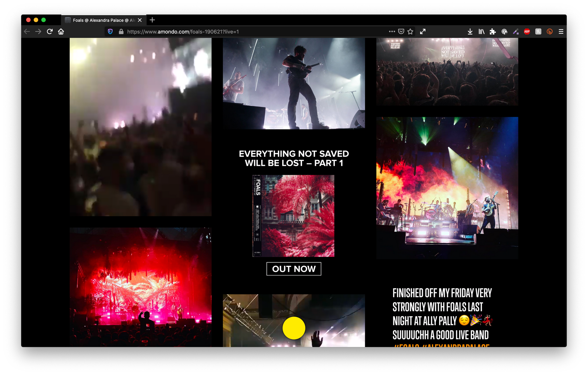Close the Foals @ Alexandra Palace tab
The width and height of the screenshot is (588, 375).
pos(140,20)
